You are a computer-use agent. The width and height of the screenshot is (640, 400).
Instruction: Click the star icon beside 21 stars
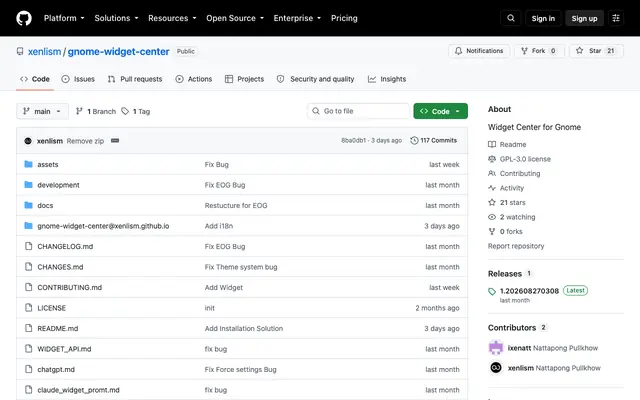pyautogui.click(x=492, y=202)
